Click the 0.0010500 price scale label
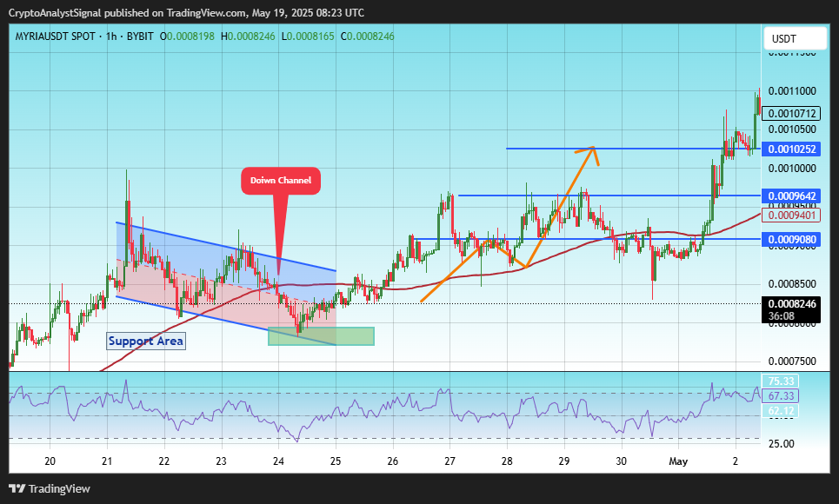Screen dimensions: 839x504 point(792,129)
